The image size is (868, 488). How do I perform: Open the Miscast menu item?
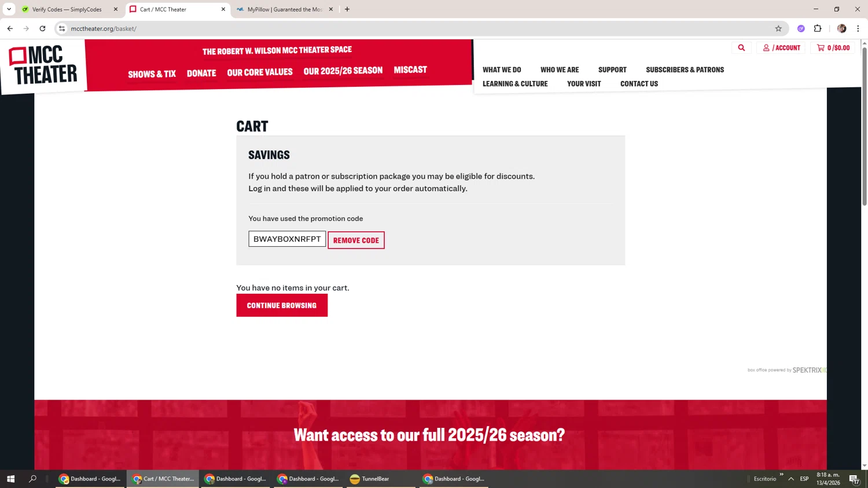[x=410, y=69]
